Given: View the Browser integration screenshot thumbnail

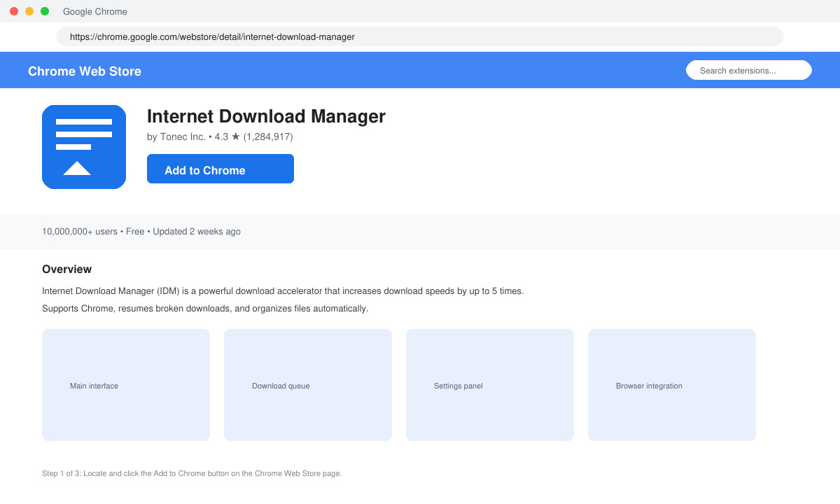Looking at the screenshot, I should pos(672,385).
